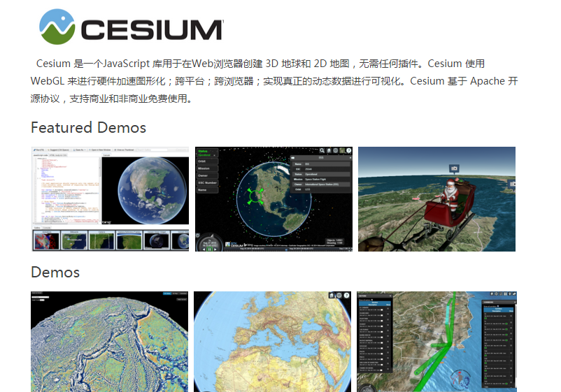Viewport: 561px width, 392px height.
Task: Click the Cesium logo
Action: [x=132, y=27]
